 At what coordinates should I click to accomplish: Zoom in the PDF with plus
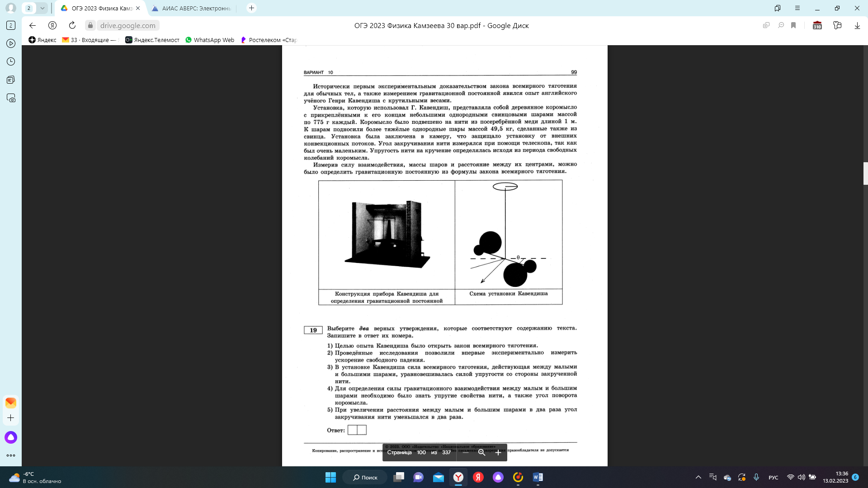pyautogui.click(x=498, y=452)
